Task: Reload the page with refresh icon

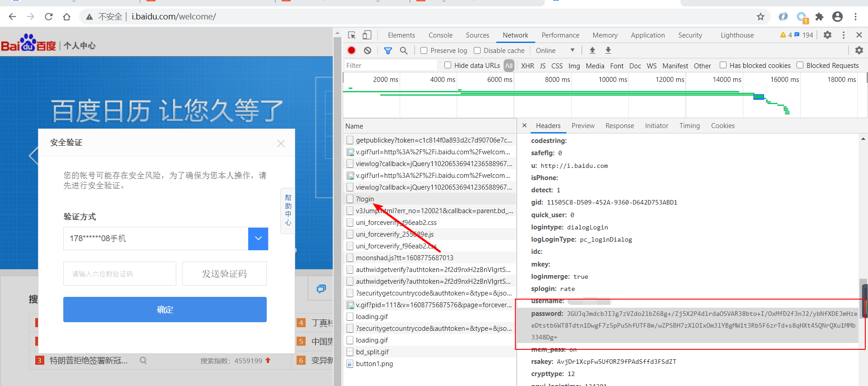Action: click(x=48, y=17)
